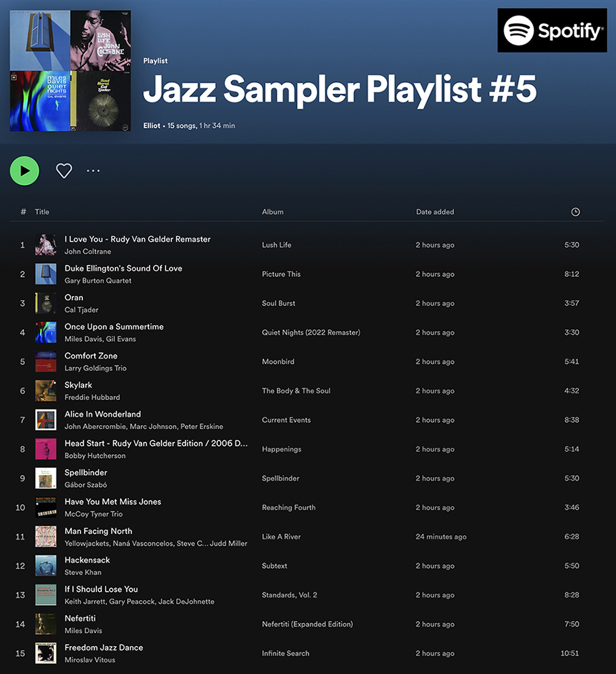Viewport: 616px width, 674px height.
Task: Click the Head Start cover thumbnail
Action: 45,449
